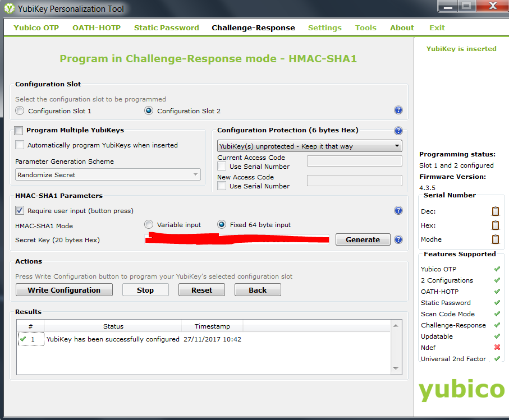The image size is (509, 420).
Task: Open help for Configuration Slot section
Action: [x=398, y=110]
